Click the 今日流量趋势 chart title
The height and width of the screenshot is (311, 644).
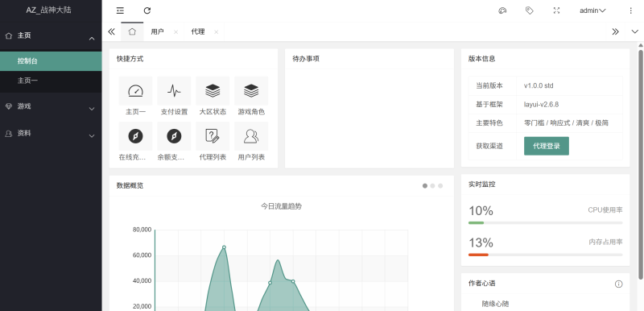pos(281,206)
